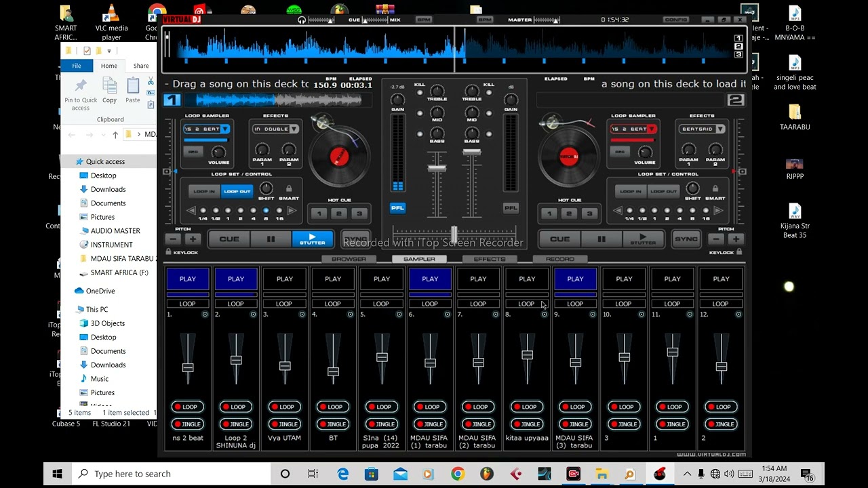Click deck 2 Loop In button
868x488 pixels.
(631, 192)
